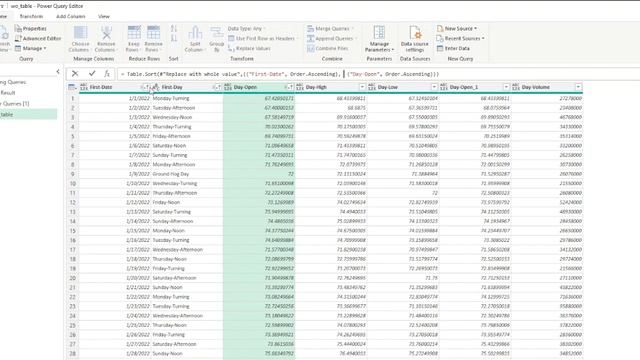Screen dimensions: 640x360
Task: Select the 'Sunday-Noon' cell in row 28
Action: pos(187,353)
